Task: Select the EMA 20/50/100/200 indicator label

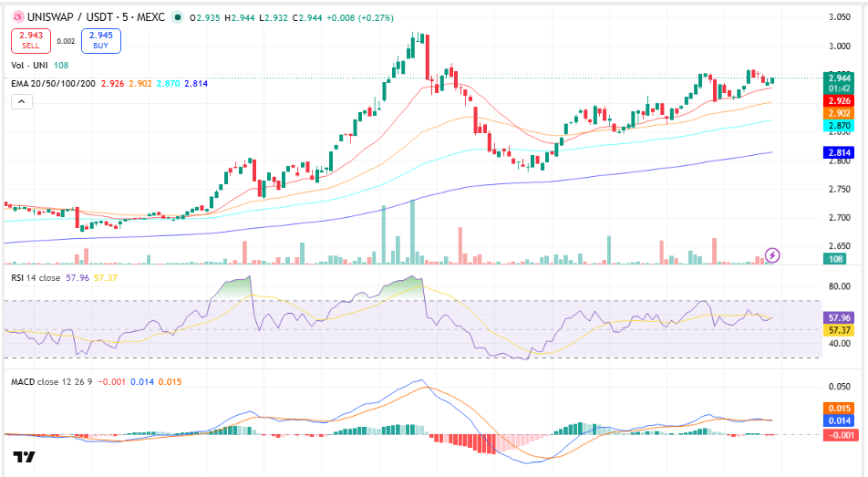Action: coord(53,84)
